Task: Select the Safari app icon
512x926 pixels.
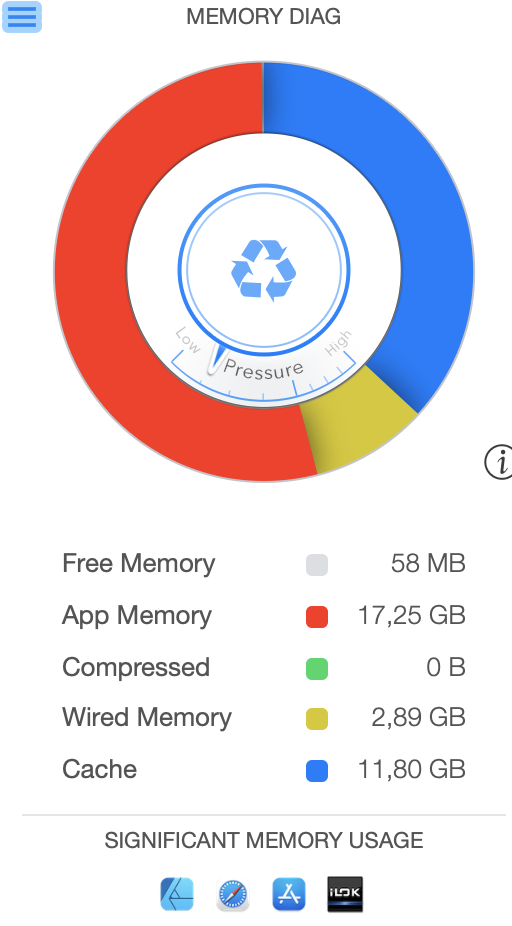Action: (x=233, y=895)
